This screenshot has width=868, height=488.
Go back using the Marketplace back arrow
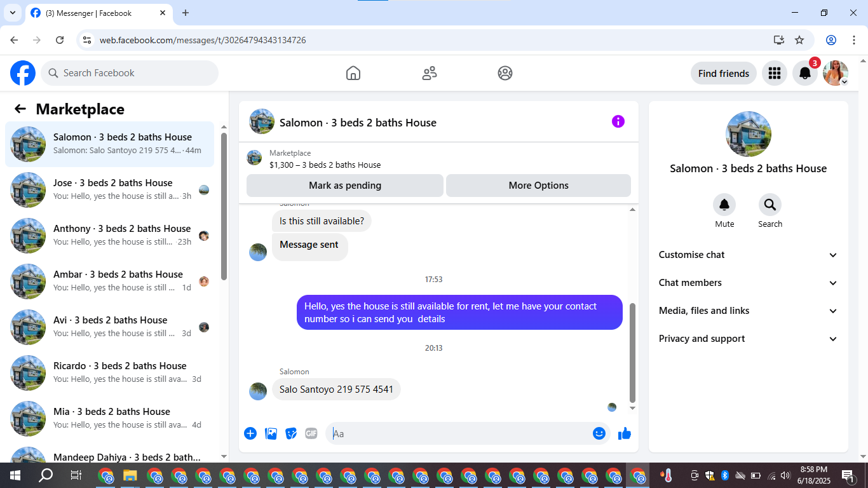click(20, 109)
